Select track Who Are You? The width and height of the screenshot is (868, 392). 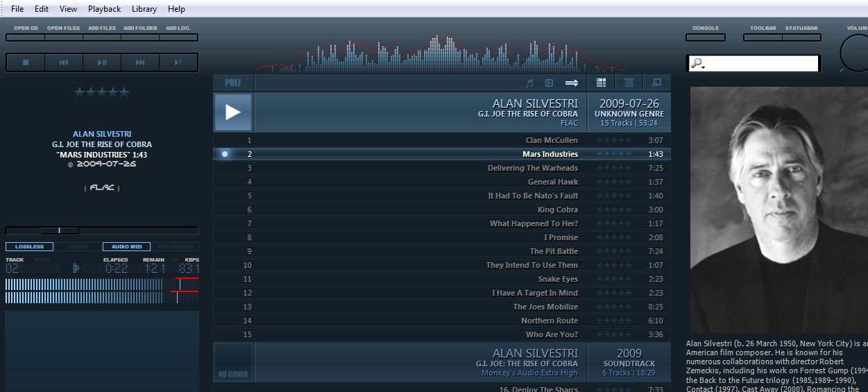coord(442,334)
